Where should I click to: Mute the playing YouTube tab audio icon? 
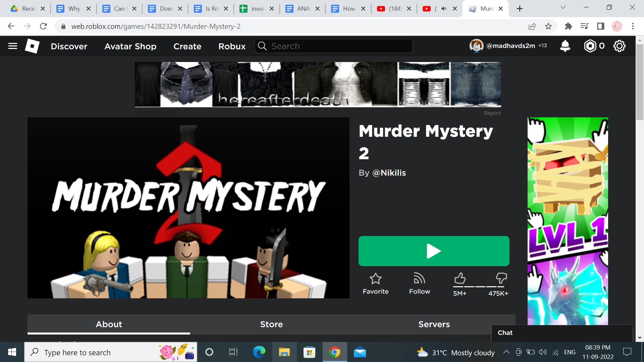pyautogui.click(x=444, y=9)
